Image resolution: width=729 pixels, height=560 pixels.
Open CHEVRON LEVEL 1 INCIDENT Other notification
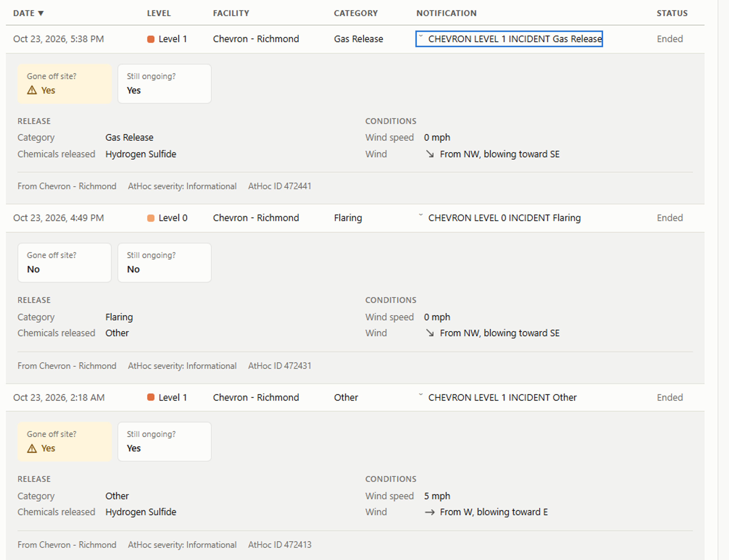tap(502, 397)
